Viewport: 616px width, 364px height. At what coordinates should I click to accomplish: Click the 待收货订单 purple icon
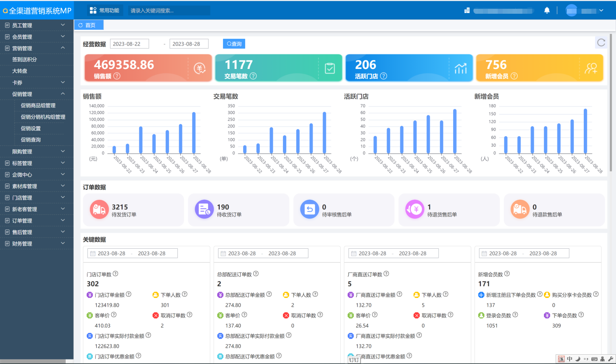click(x=204, y=210)
